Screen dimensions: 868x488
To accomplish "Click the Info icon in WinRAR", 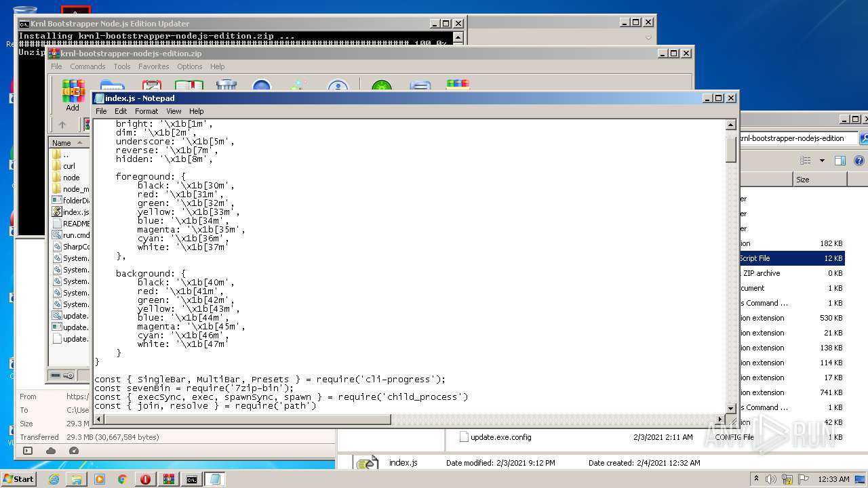I will [338, 85].
